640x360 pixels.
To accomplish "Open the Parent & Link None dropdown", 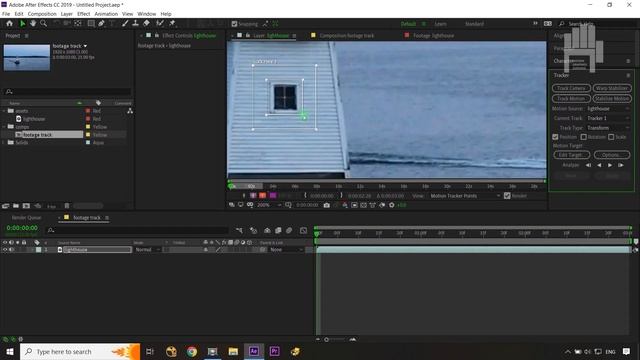I will click(287, 250).
